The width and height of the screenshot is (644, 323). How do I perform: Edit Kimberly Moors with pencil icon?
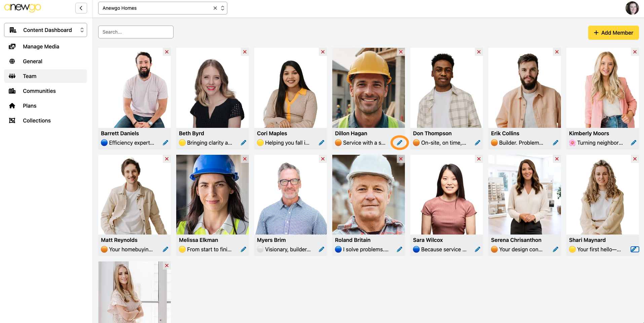coord(634,143)
